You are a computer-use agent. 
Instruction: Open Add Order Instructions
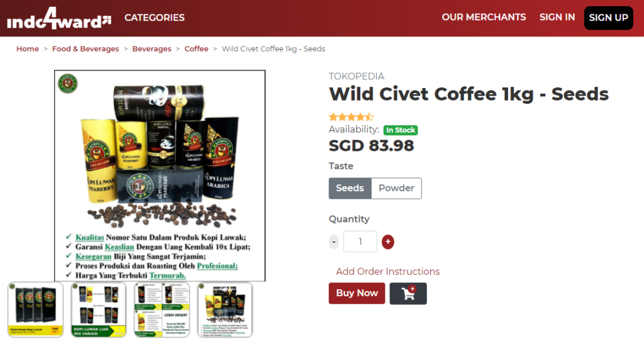click(x=387, y=272)
